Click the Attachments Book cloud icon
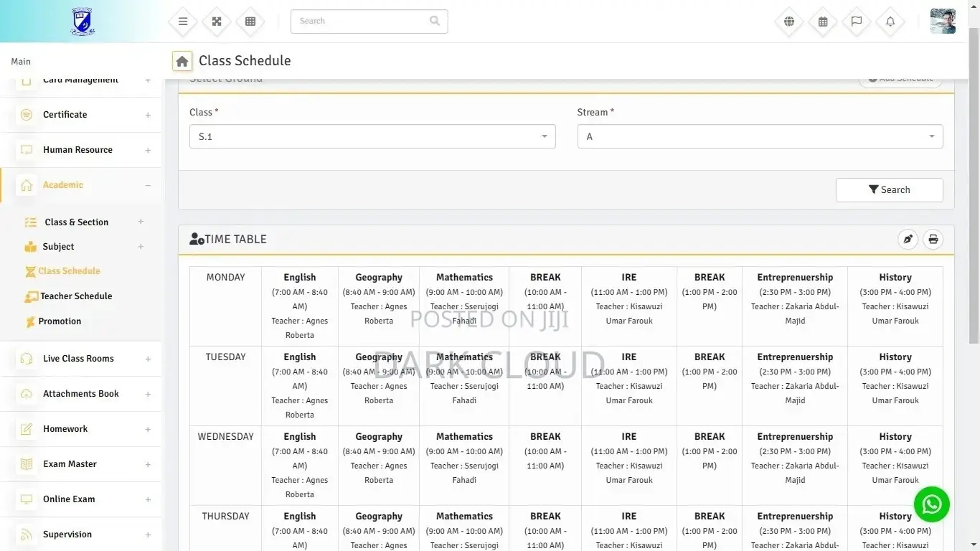 pyautogui.click(x=27, y=394)
